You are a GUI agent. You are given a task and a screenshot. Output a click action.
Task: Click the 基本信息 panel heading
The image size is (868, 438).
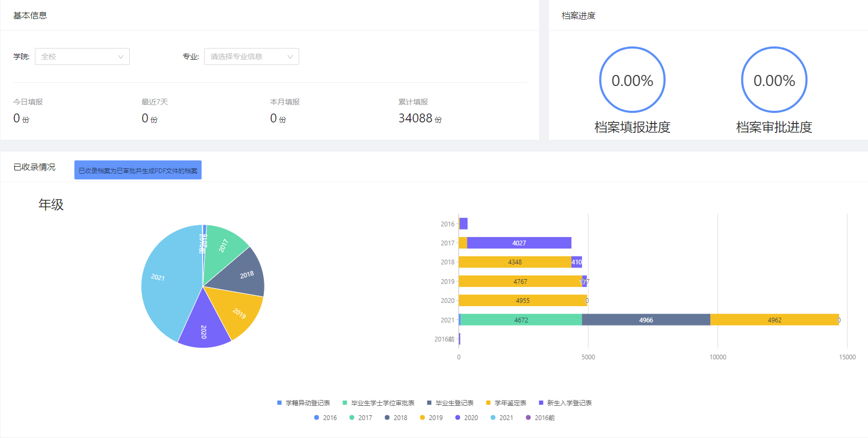30,16
